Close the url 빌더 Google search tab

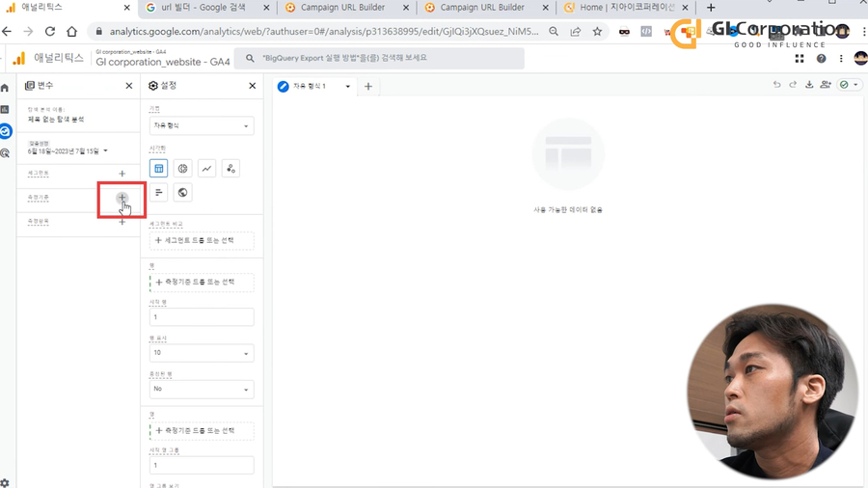coord(266,8)
